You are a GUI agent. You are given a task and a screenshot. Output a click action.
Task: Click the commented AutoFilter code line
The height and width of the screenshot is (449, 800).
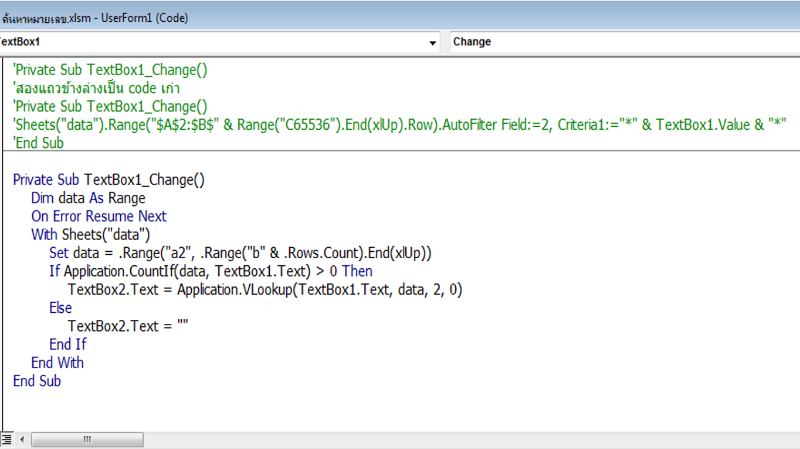pos(400,124)
